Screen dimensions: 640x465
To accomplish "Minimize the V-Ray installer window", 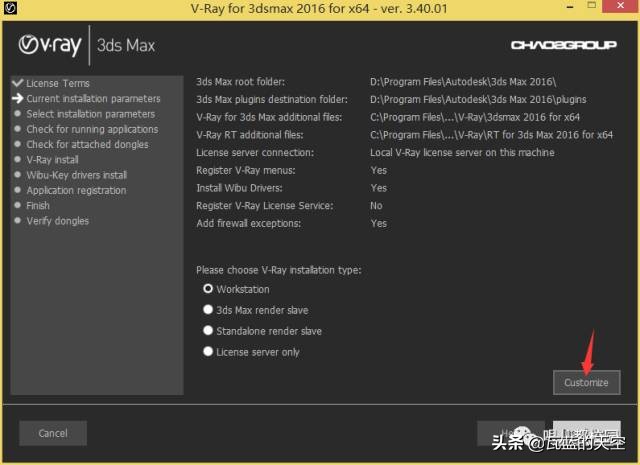I will pos(570,7).
